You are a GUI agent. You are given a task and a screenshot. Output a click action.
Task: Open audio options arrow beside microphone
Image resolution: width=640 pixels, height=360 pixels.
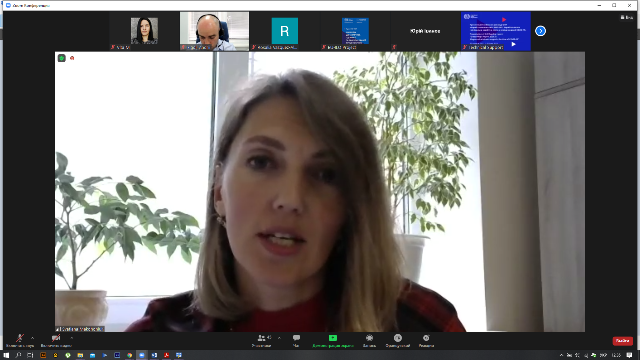coord(32,338)
